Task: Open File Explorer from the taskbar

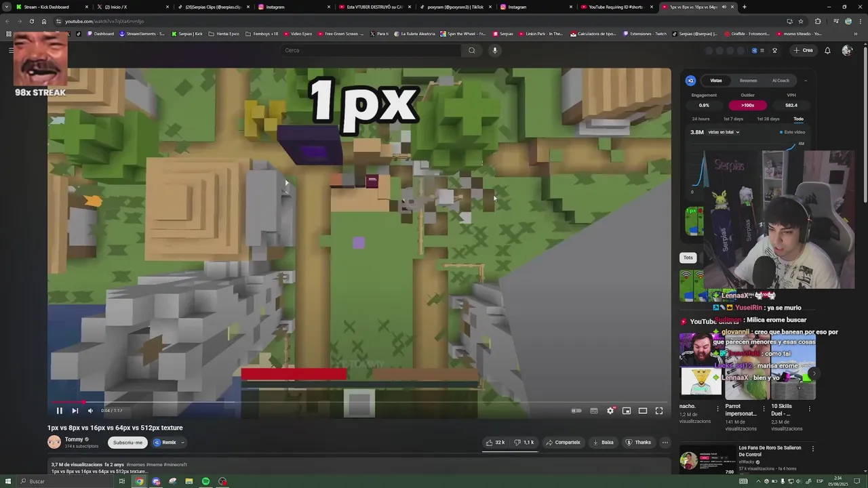Action: click(x=189, y=481)
